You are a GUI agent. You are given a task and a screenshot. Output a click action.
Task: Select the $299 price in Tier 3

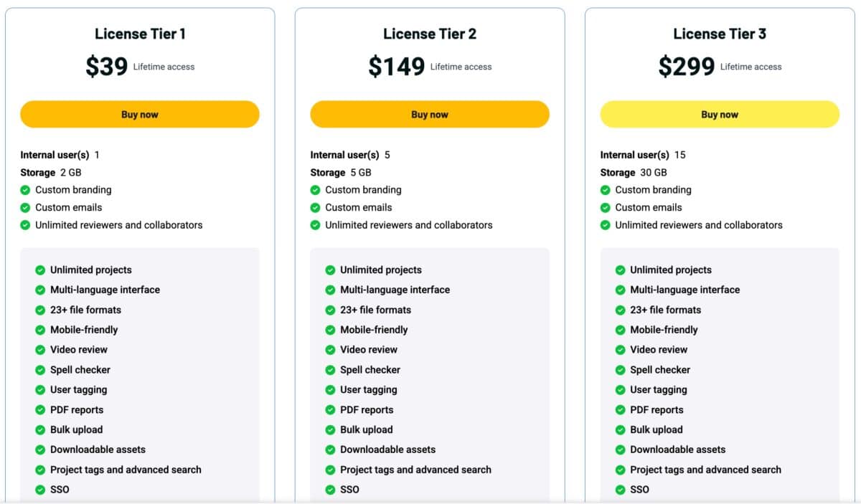pyautogui.click(x=687, y=66)
